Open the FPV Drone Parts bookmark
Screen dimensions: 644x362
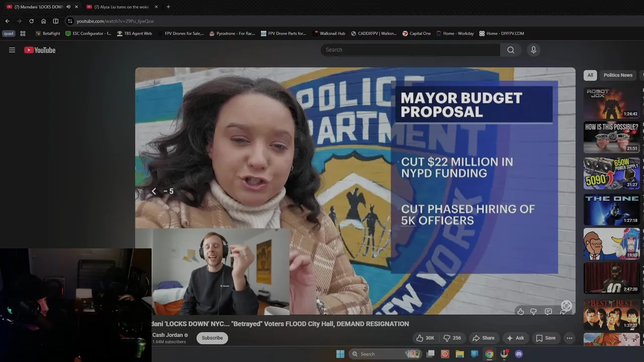point(283,34)
